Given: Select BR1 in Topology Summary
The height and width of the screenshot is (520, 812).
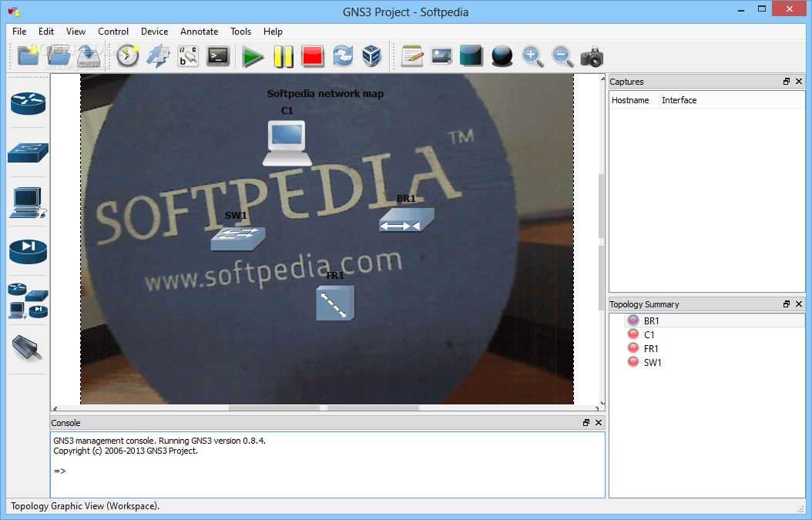Looking at the screenshot, I should (x=651, y=320).
